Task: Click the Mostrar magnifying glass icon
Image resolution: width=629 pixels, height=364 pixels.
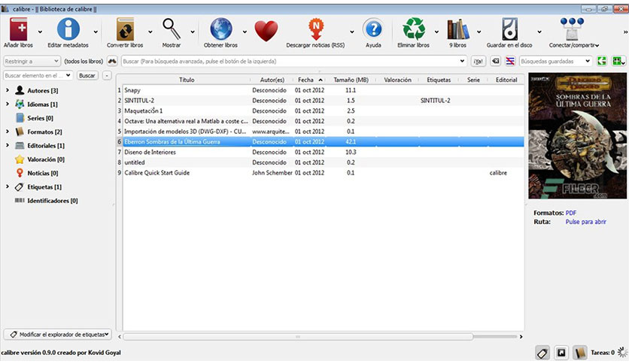Action: click(172, 29)
